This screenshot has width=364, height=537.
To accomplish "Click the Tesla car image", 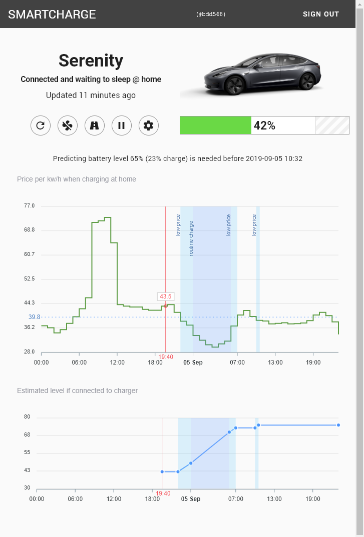I will click(x=253, y=75).
